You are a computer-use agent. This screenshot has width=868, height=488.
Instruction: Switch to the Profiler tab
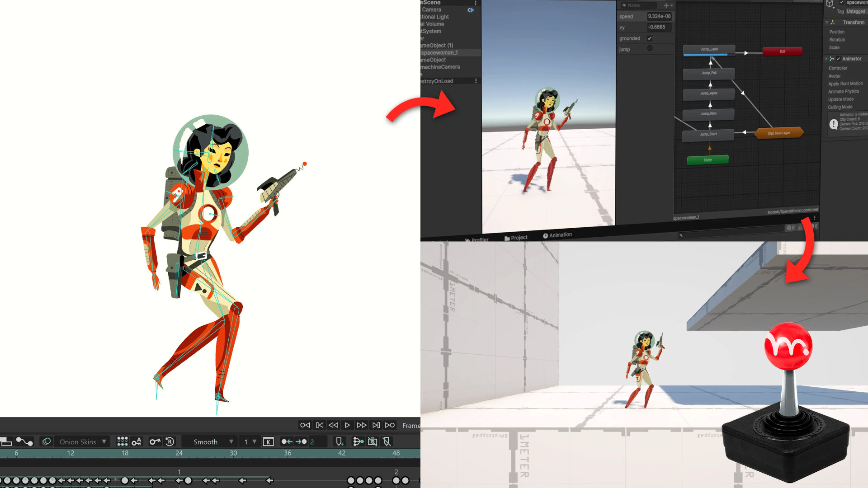(476, 240)
